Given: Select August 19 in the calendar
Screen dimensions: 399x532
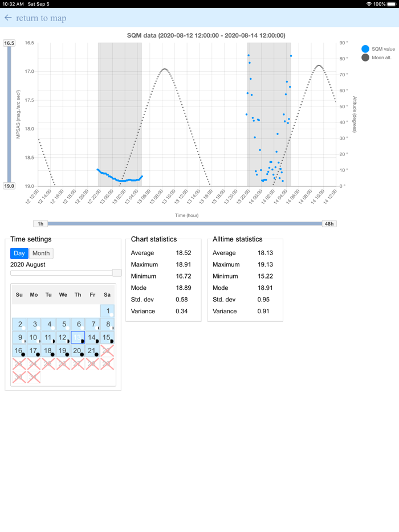Looking at the screenshot, I should point(63,350).
